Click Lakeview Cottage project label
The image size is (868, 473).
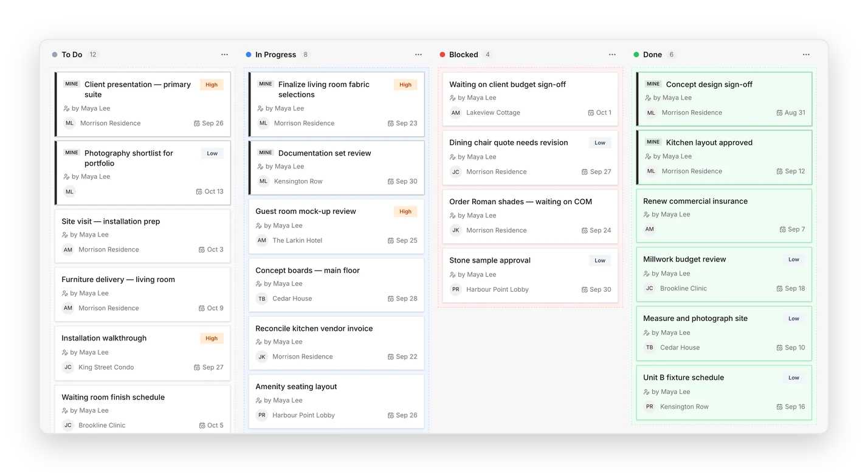click(x=493, y=112)
